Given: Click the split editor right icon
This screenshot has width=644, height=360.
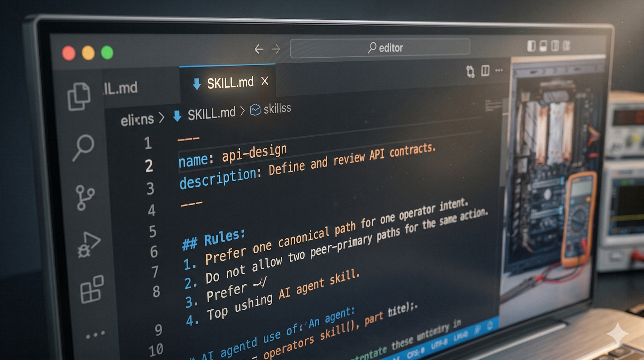Looking at the screenshot, I should [x=485, y=71].
